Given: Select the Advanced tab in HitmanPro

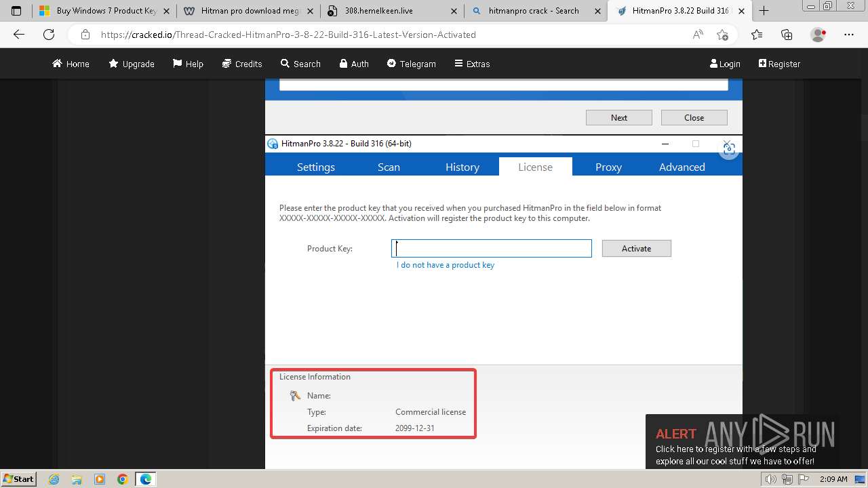Looking at the screenshot, I should click(682, 167).
